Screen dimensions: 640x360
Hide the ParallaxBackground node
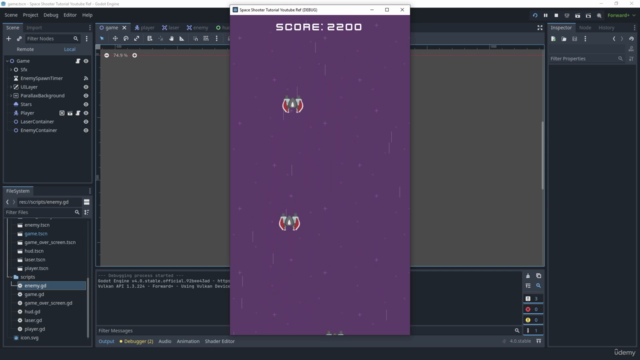tap(86, 96)
